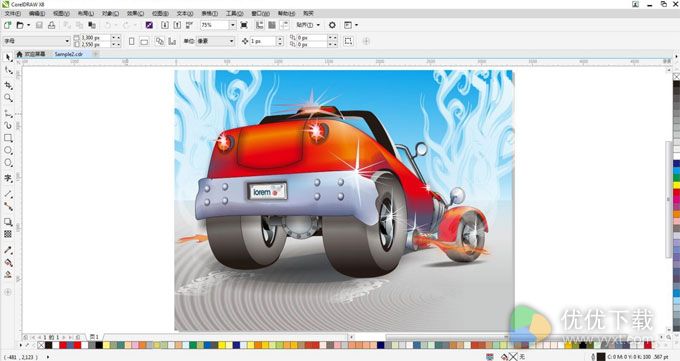680x361 pixels.
Task: Open the purple search content icon
Action: (149, 25)
